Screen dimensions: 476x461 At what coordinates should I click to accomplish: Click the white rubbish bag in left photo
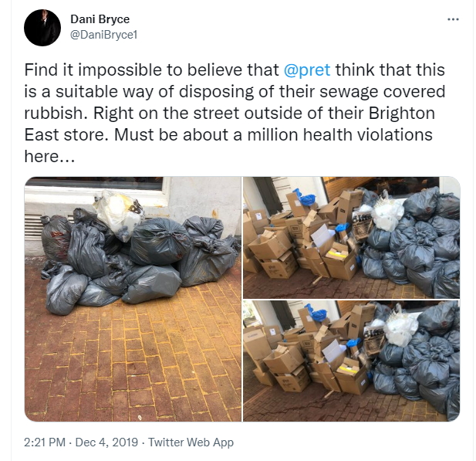(119, 214)
